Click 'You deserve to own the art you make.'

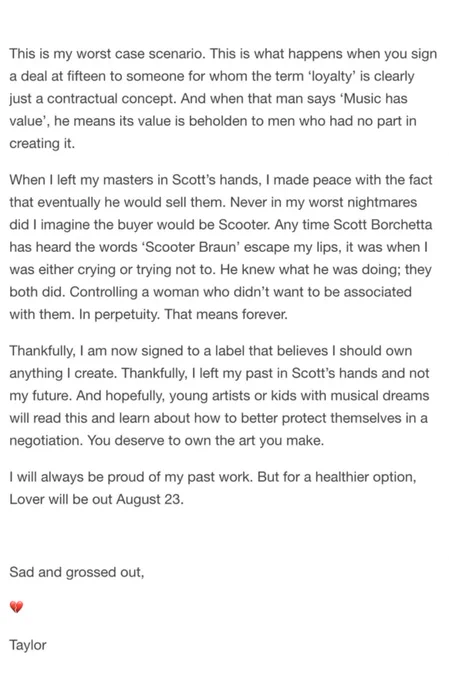(x=206, y=441)
